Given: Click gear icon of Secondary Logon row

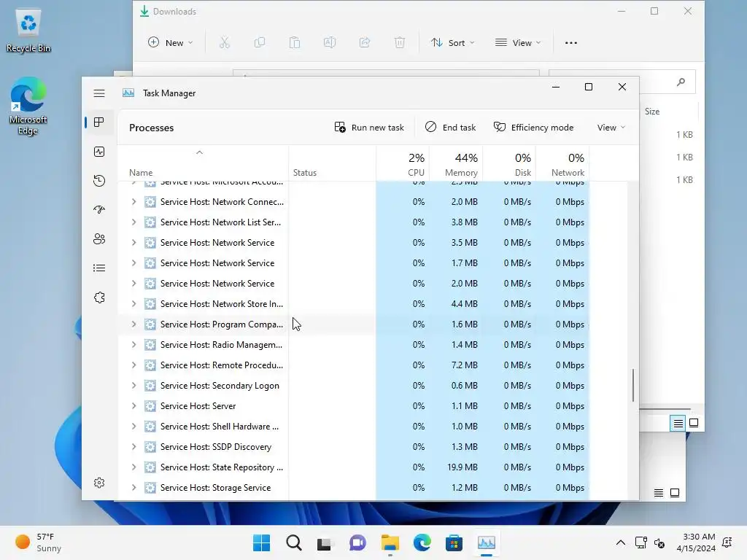Looking at the screenshot, I should (x=150, y=386).
